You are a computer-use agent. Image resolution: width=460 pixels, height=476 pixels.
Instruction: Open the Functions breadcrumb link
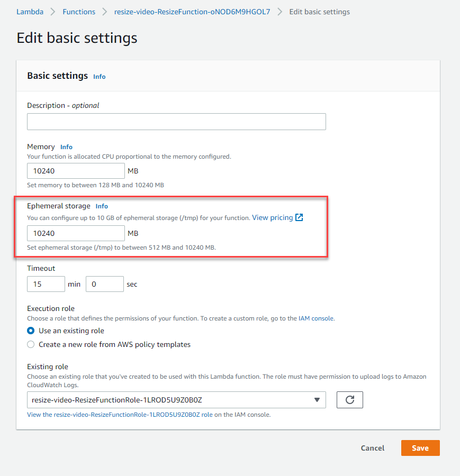(x=78, y=11)
